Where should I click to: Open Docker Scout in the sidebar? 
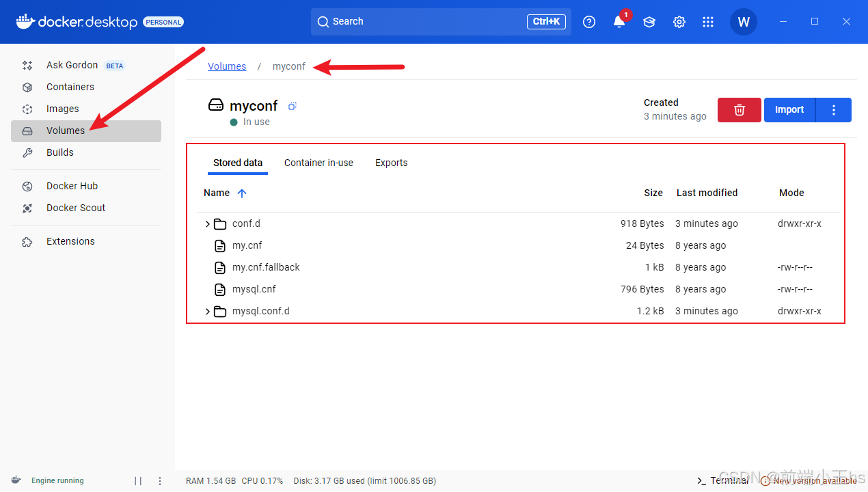(86, 208)
